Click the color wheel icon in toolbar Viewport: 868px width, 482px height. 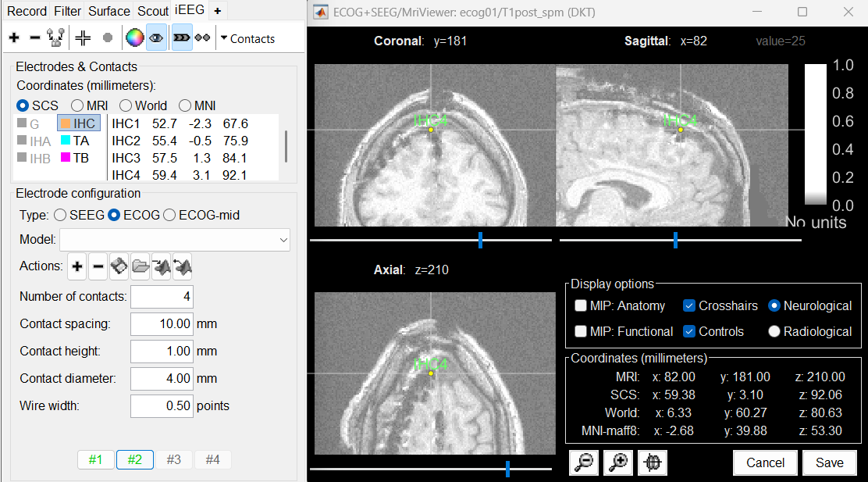click(134, 37)
